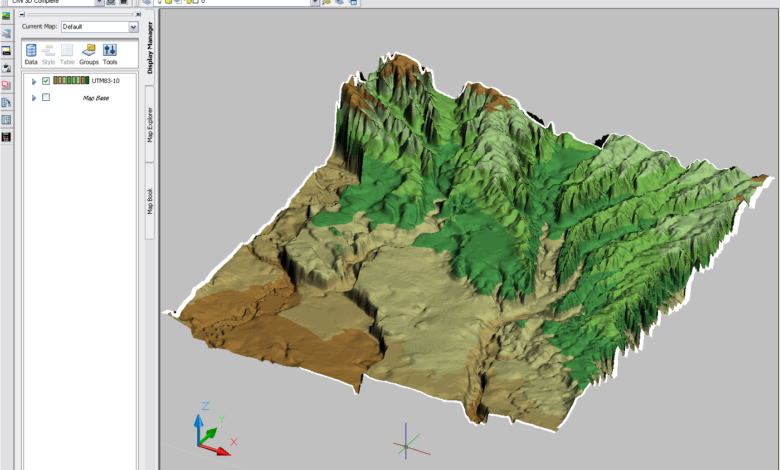Click the red icon in left vertical toolbar
The image size is (780, 470).
(6, 85)
